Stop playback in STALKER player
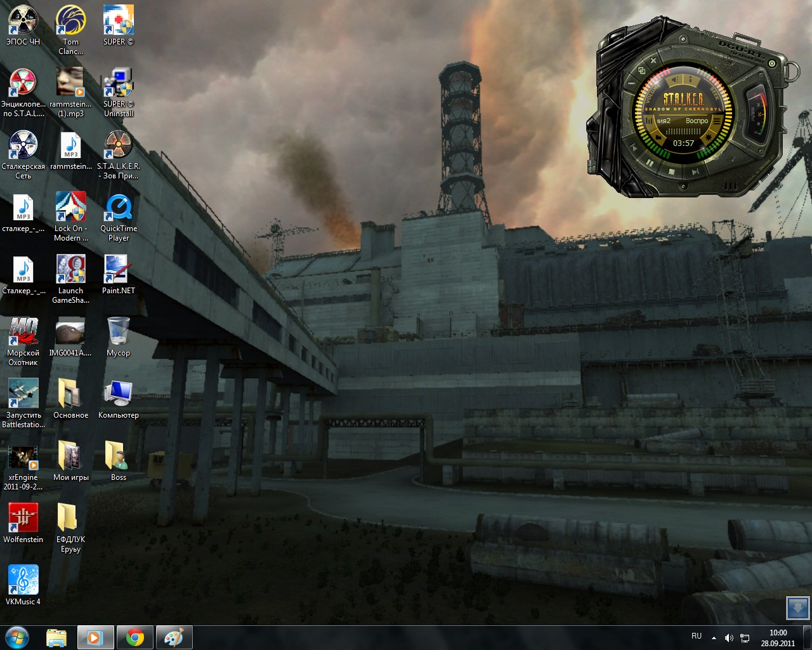Screen dimensions: 812x650 point(671,171)
